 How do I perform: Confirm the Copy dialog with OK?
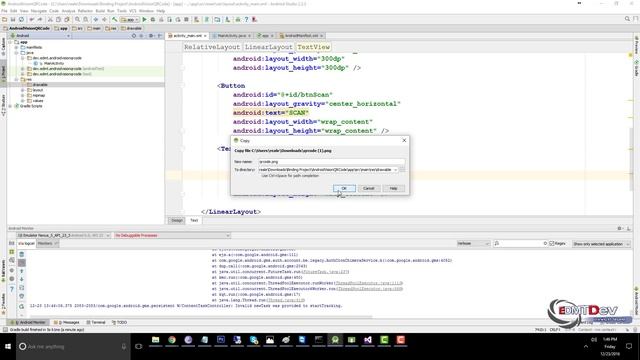tap(344, 188)
